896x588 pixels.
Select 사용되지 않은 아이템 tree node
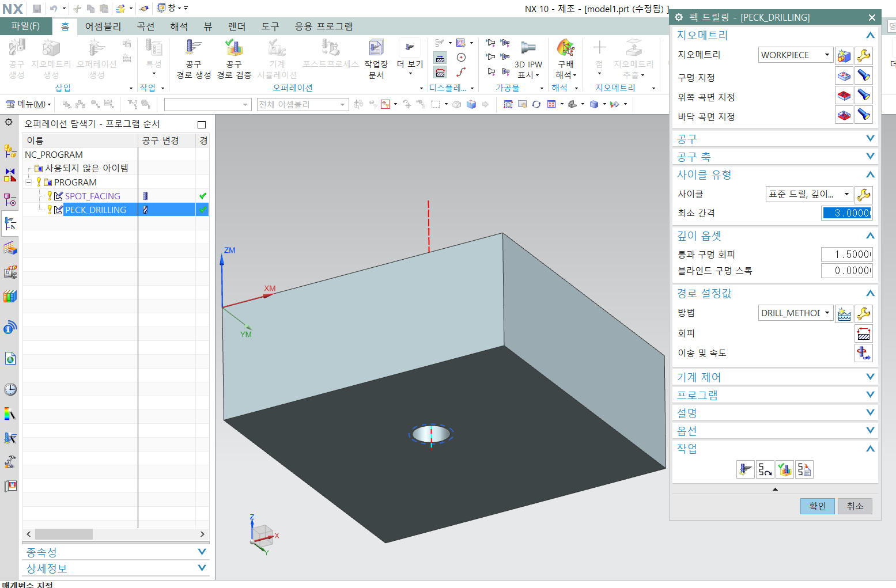tap(86, 168)
